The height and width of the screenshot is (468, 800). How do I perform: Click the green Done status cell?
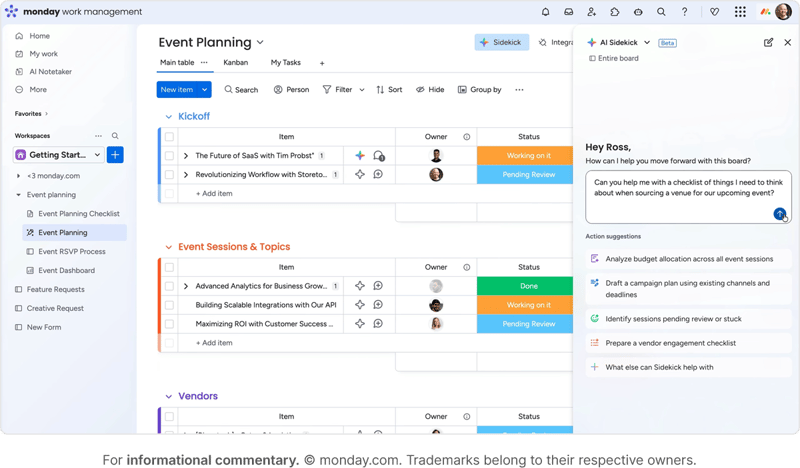[x=528, y=286]
